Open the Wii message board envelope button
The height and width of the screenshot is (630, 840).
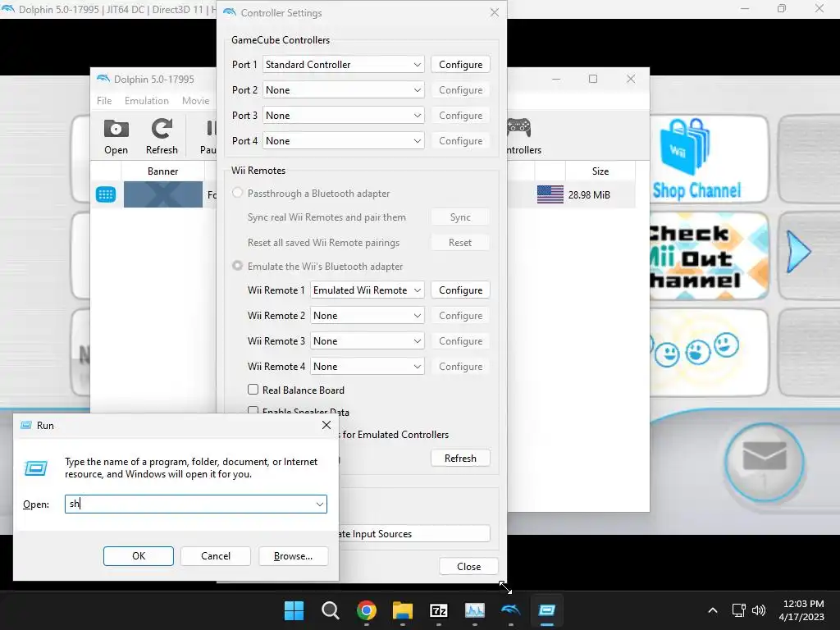pyautogui.click(x=764, y=462)
